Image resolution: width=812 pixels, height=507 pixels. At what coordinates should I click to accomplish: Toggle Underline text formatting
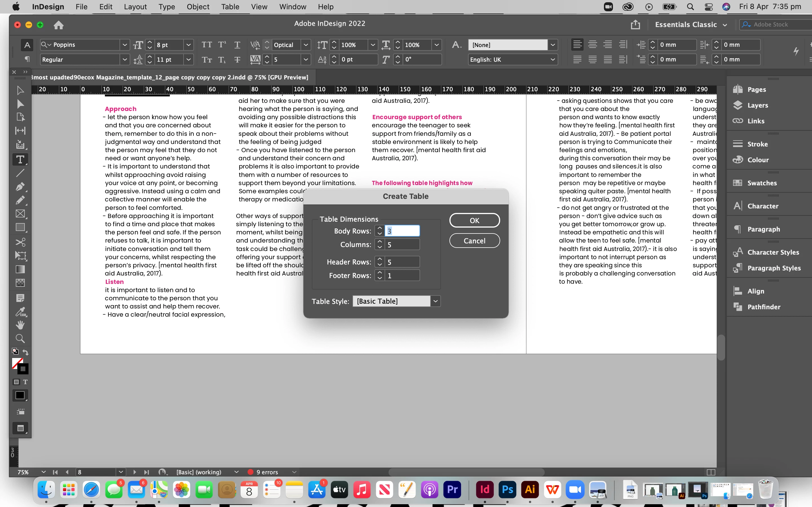pyautogui.click(x=237, y=45)
